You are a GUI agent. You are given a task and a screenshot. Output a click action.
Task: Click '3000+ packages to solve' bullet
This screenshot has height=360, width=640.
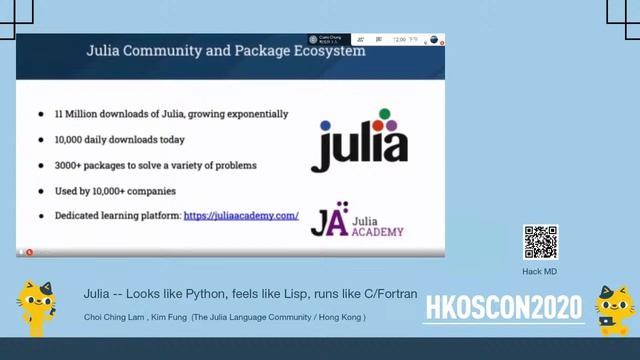click(156, 165)
